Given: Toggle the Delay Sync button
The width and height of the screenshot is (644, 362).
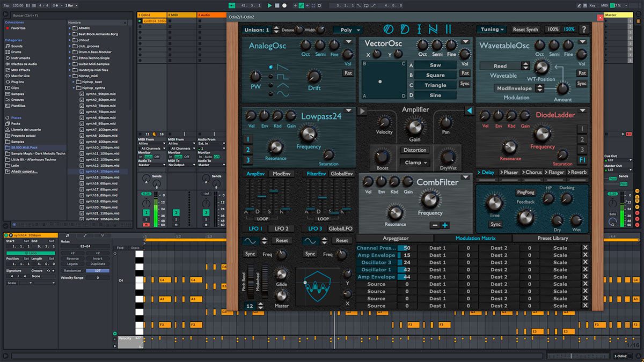Looking at the screenshot, I should (x=495, y=224).
